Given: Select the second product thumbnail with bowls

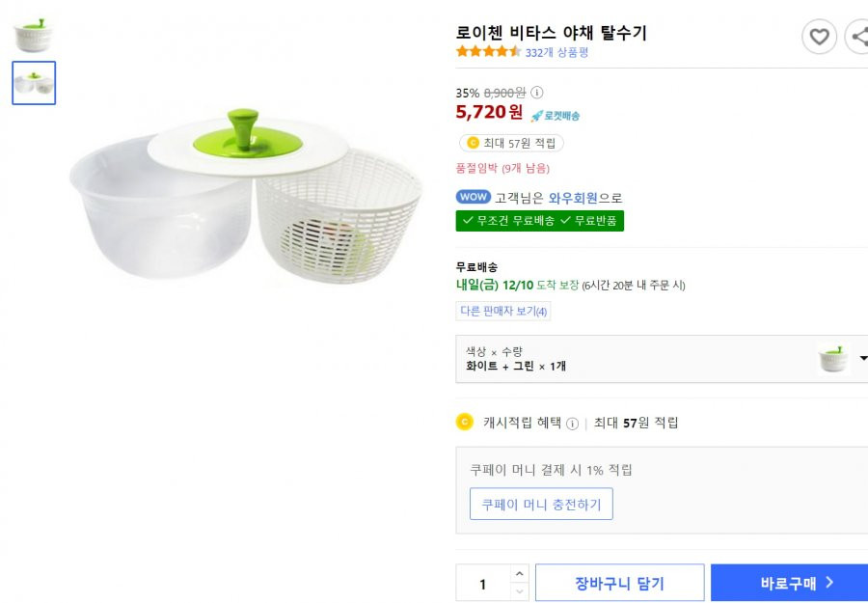Looking at the screenshot, I should [x=34, y=83].
